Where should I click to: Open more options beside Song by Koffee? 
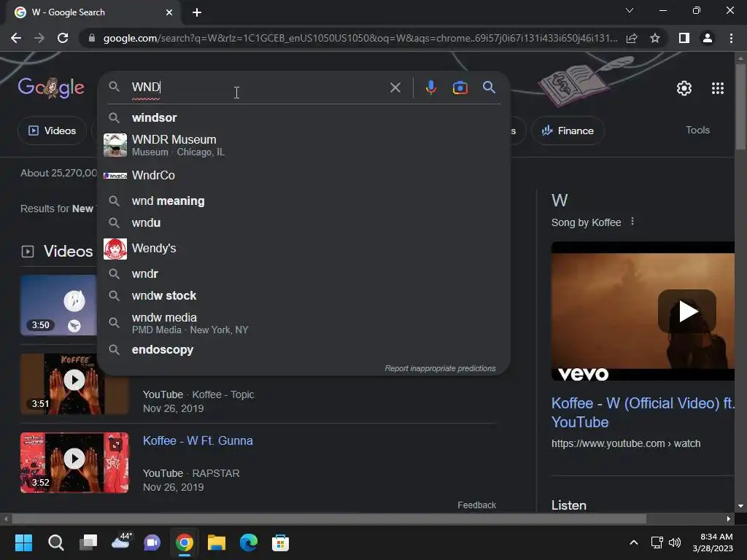coord(632,222)
